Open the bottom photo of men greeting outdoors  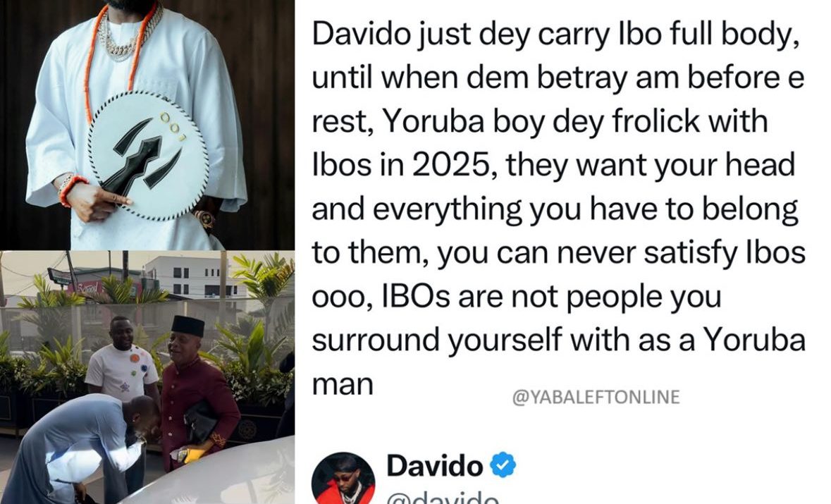click(147, 377)
